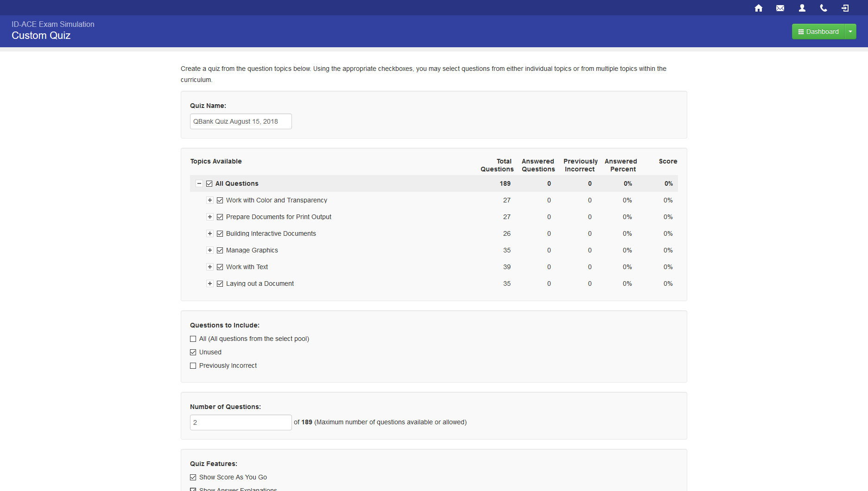Click the Number of Questions field

pyautogui.click(x=241, y=422)
